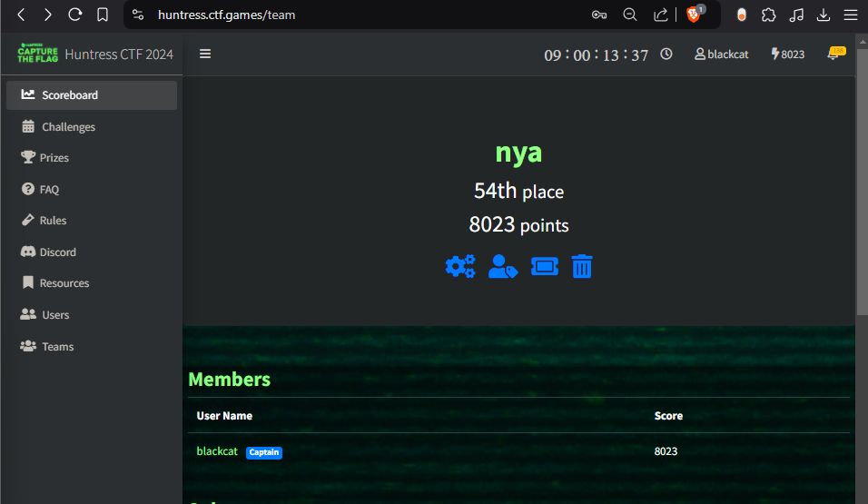The height and width of the screenshot is (504, 868).
Task: Open team settings gears icon
Action: [460, 266]
